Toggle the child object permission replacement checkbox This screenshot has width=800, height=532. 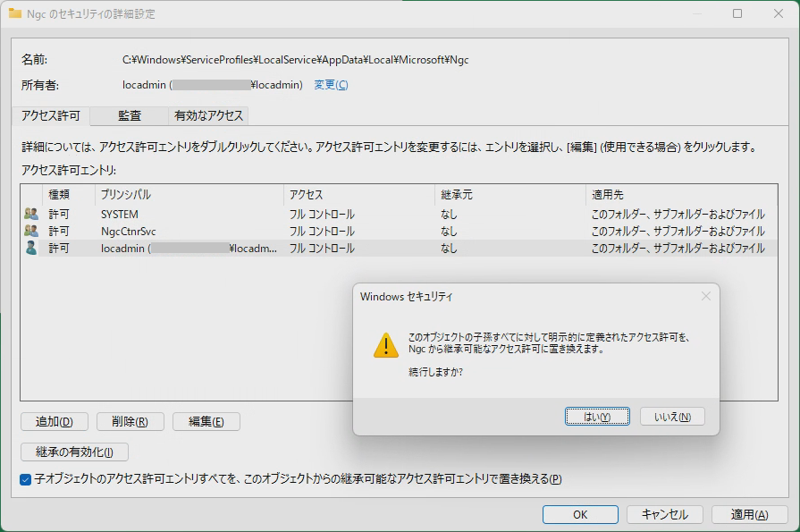26,479
